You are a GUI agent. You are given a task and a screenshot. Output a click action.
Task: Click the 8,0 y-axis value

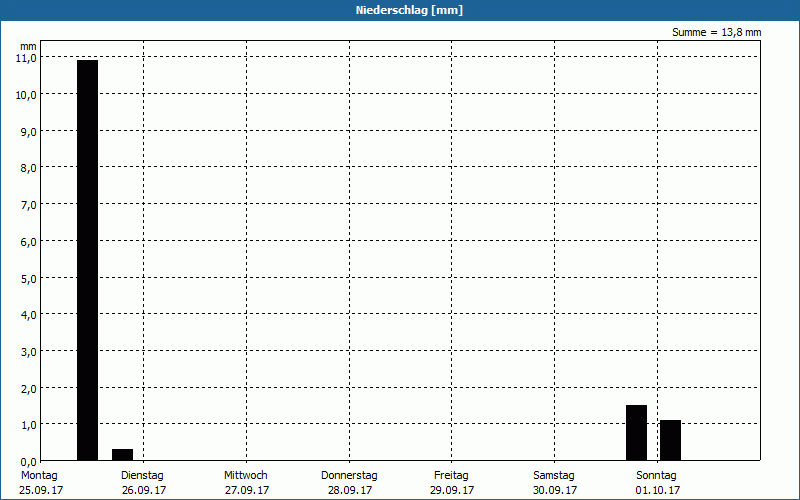pos(28,168)
